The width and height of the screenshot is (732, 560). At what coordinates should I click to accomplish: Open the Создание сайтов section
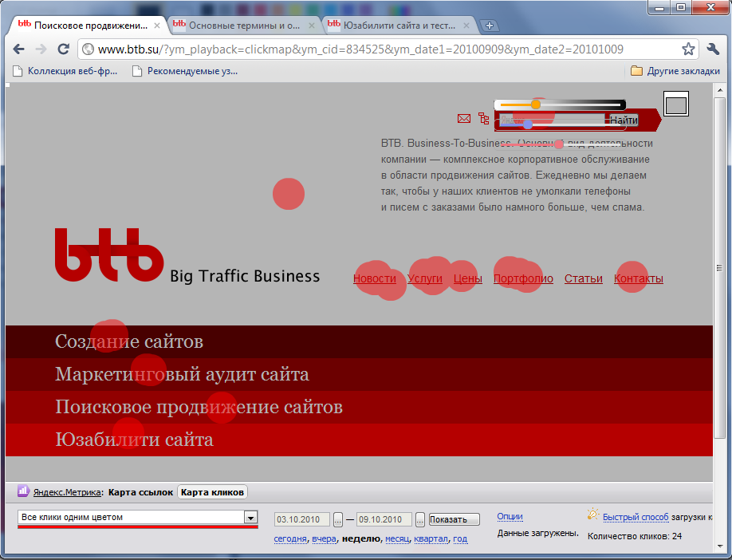point(129,341)
